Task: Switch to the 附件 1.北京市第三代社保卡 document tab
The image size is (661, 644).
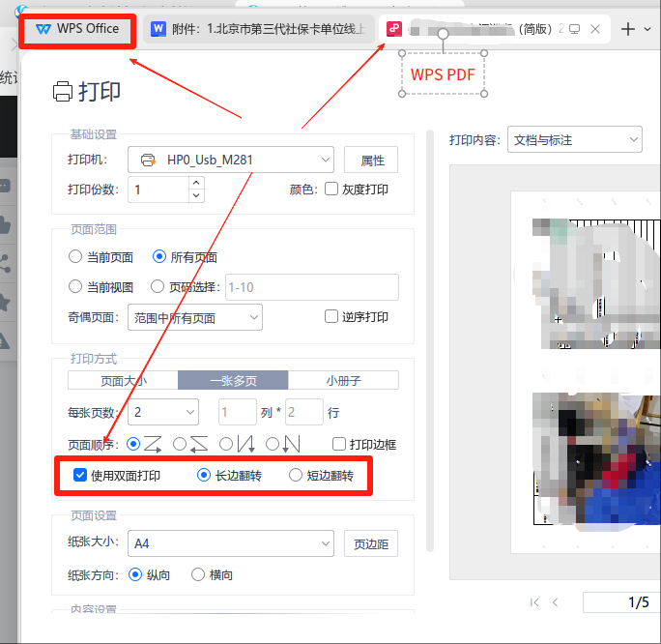Action: pos(258,29)
